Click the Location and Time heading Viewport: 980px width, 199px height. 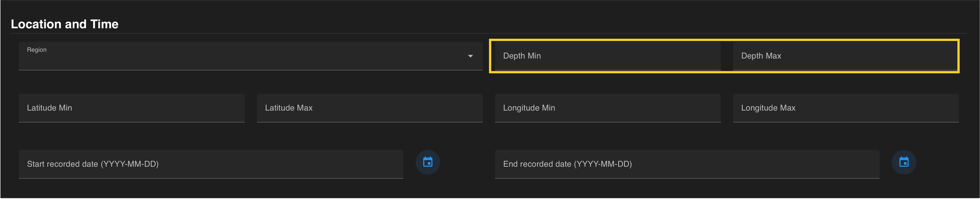tap(65, 24)
